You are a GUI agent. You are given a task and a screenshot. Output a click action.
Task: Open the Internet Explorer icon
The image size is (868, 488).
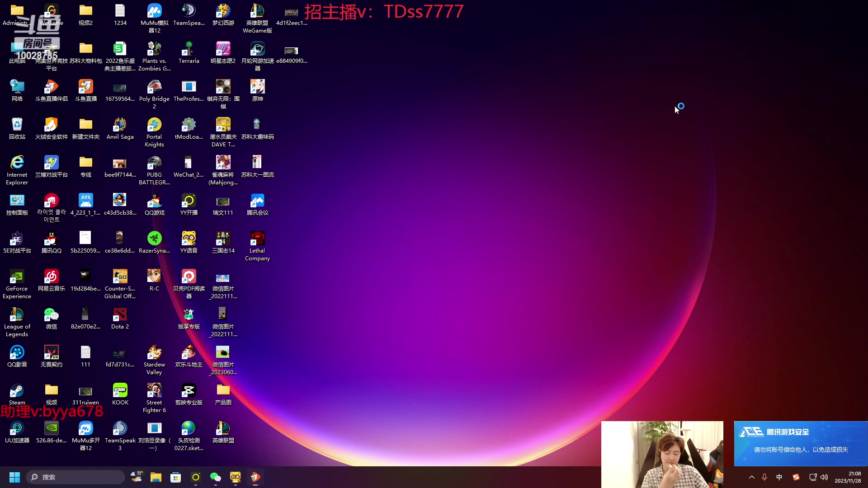[17, 170]
